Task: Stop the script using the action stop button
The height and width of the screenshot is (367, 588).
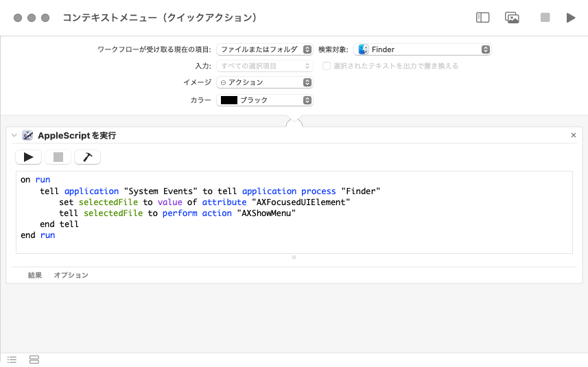Action: (x=58, y=157)
